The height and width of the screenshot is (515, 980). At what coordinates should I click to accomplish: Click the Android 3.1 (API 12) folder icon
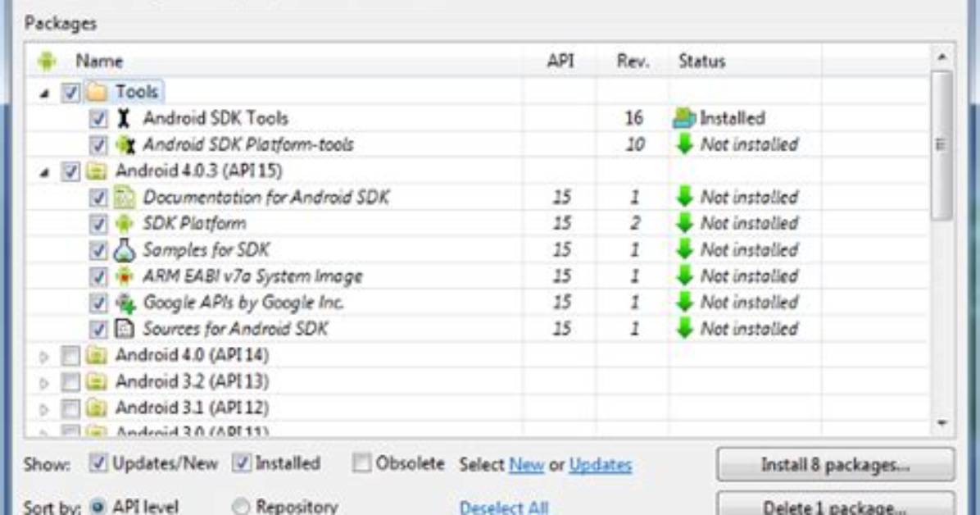(96, 408)
